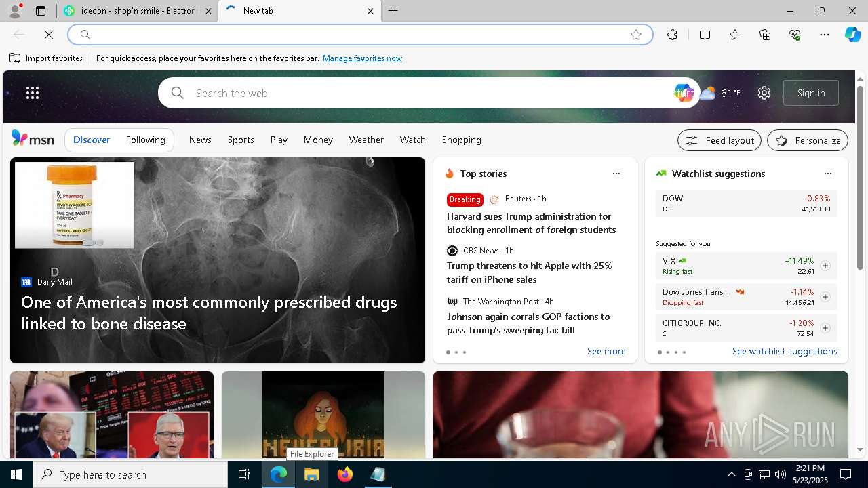Click the Copilot icon in search box

click(684, 93)
